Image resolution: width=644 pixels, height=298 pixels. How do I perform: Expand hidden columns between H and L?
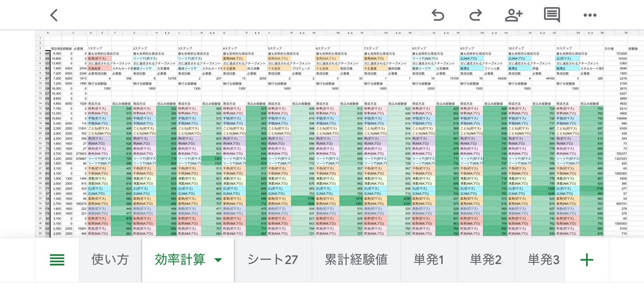[167, 32]
